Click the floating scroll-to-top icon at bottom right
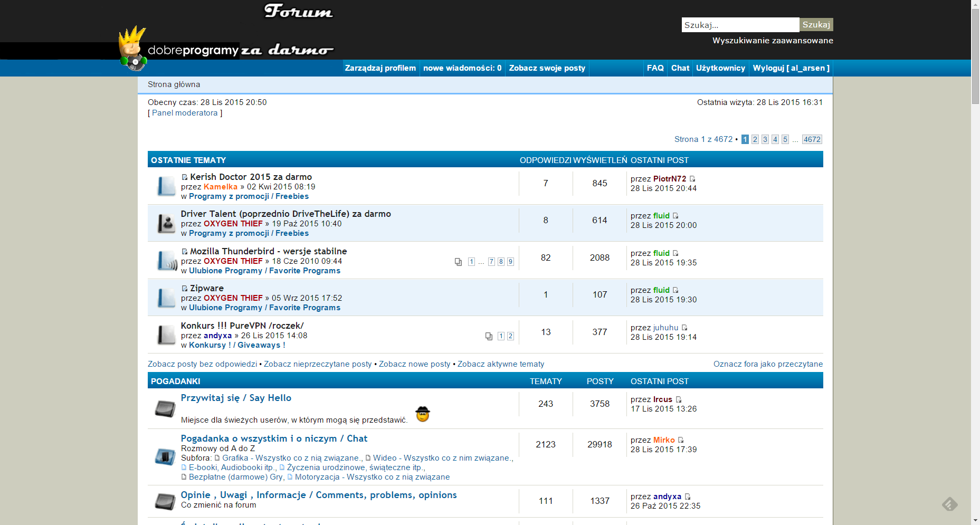The width and height of the screenshot is (980, 525). tap(949, 504)
